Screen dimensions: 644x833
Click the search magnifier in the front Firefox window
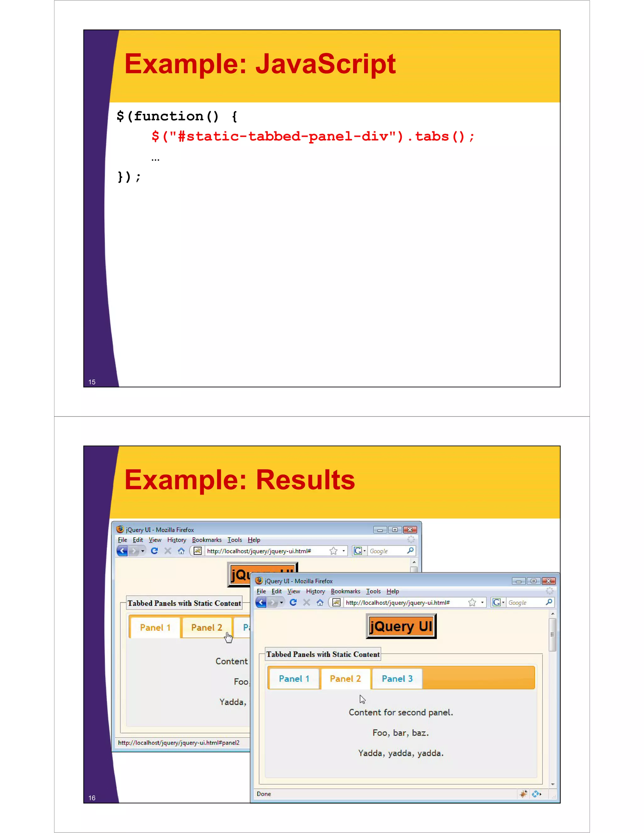(549, 602)
